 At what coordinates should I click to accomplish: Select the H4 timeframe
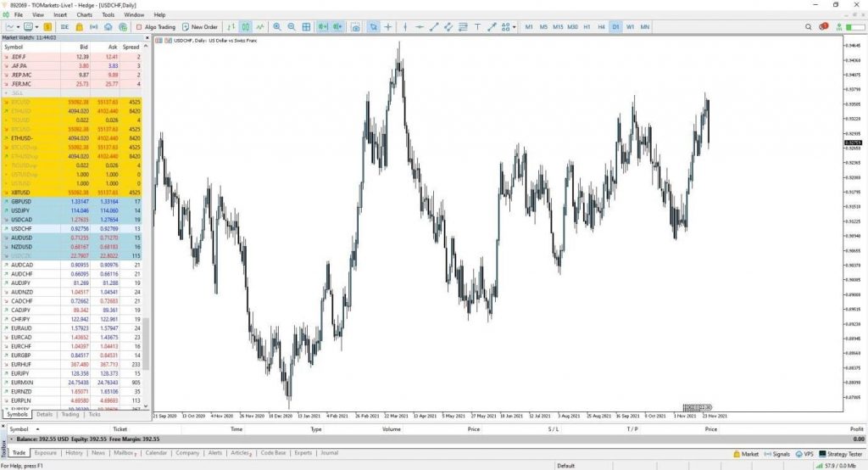[601, 26]
